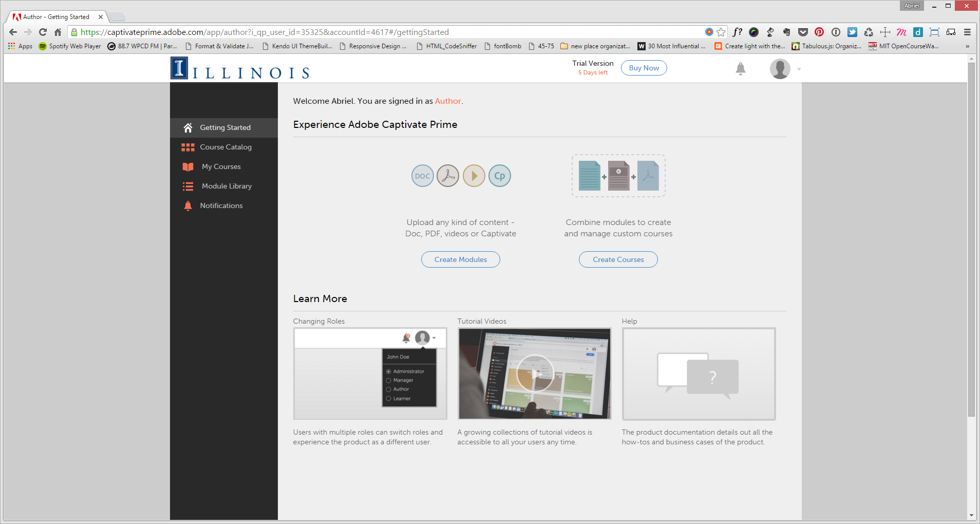Click the fontface f? extension icon
This screenshot has height=524, width=980.
point(737,32)
